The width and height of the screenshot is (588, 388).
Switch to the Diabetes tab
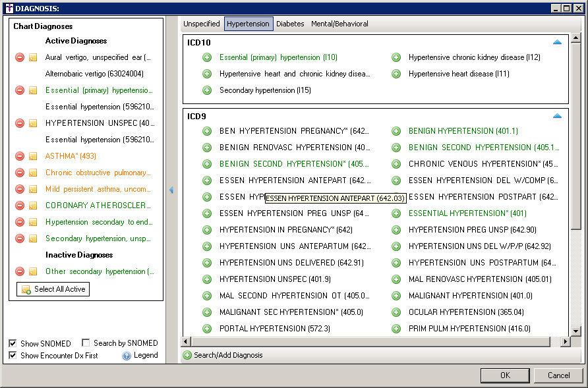point(290,24)
